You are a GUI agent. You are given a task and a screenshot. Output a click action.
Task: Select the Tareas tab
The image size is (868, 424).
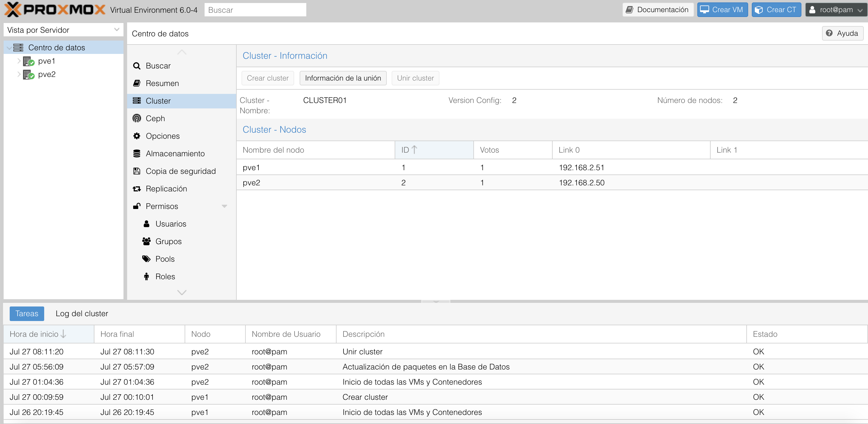point(27,313)
